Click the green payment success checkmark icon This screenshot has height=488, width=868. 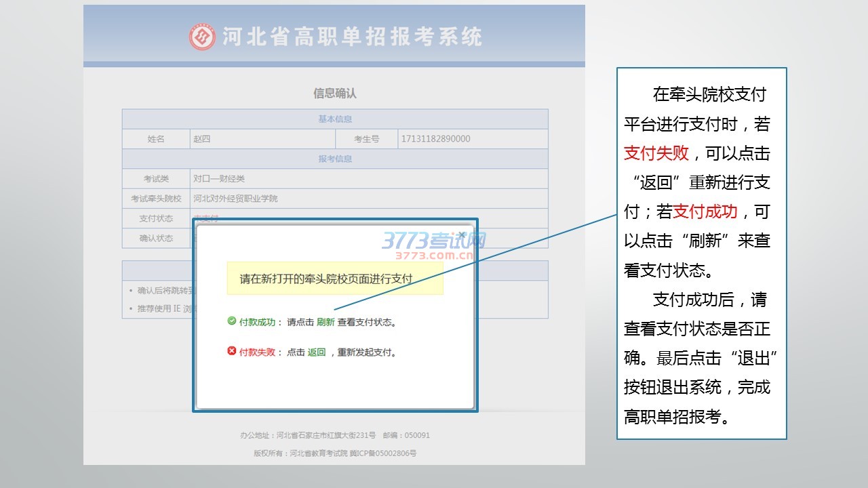pyautogui.click(x=232, y=321)
